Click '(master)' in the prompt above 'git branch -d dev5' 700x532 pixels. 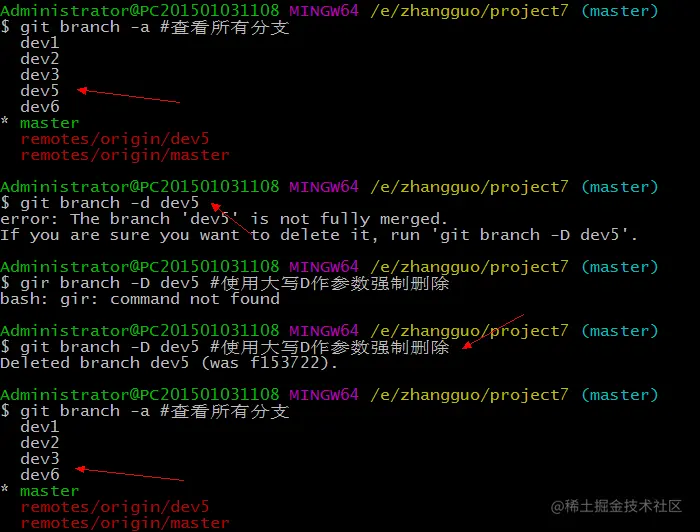(620, 187)
